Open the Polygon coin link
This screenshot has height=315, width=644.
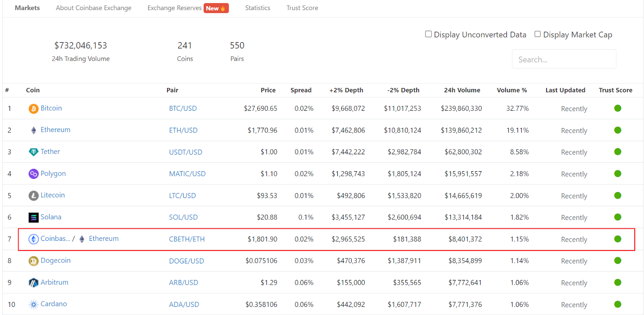53,173
